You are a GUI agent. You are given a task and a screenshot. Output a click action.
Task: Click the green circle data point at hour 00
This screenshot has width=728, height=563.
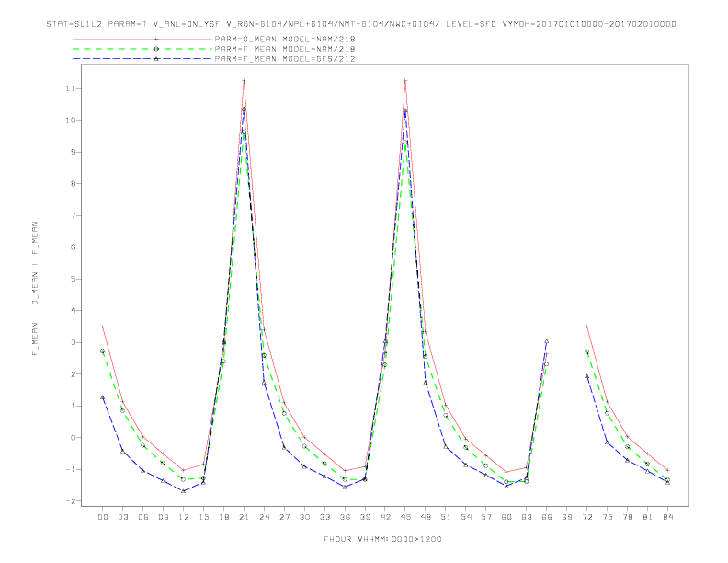tap(103, 351)
